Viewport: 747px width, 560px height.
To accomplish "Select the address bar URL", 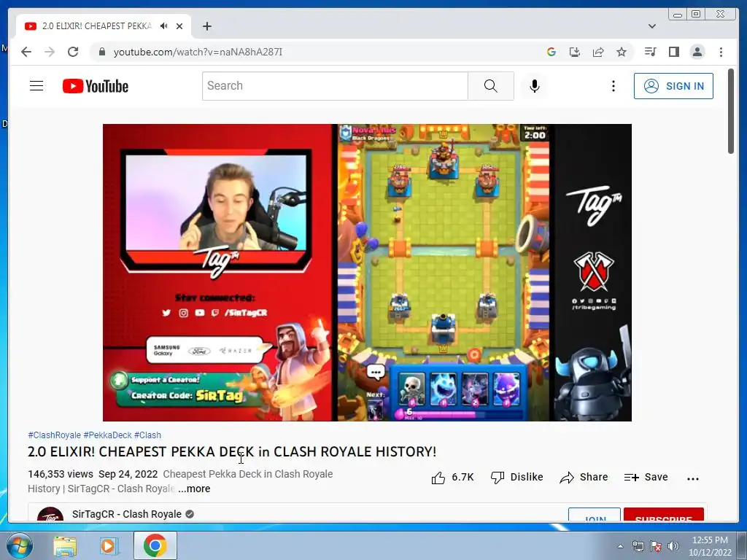I will click(198, 52).
